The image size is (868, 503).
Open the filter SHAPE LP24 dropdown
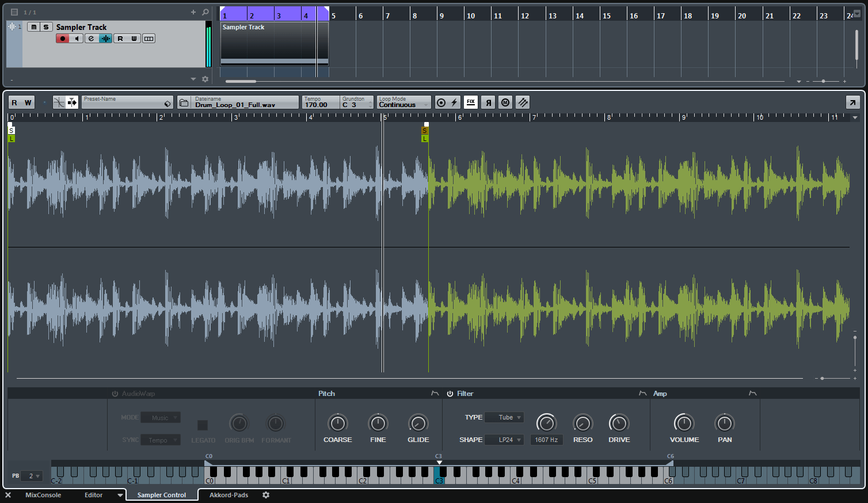(x=504, y=440)
